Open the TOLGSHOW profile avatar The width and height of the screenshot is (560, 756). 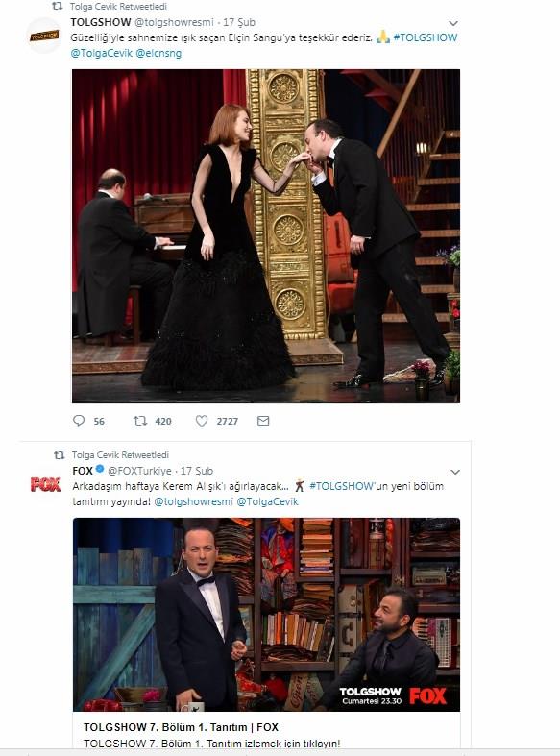[44, 36]
